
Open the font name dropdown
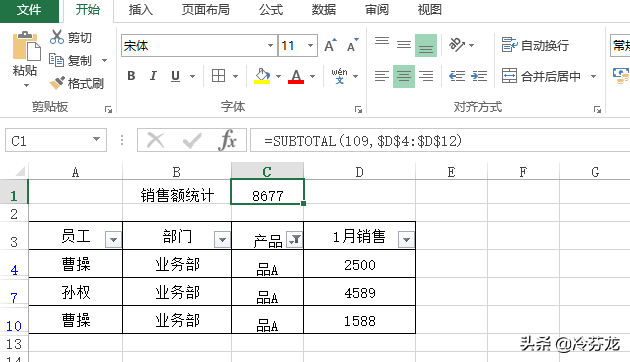tap(270, 45)
